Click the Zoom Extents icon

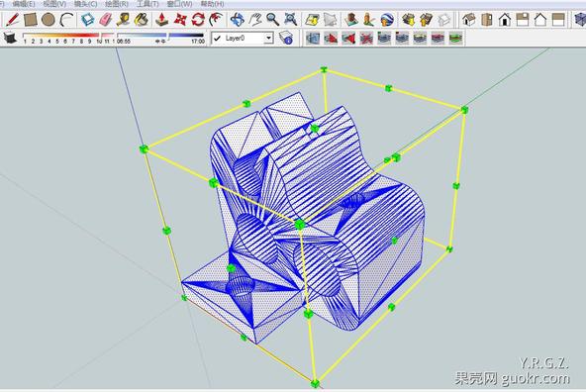click(x=291, y=20)
